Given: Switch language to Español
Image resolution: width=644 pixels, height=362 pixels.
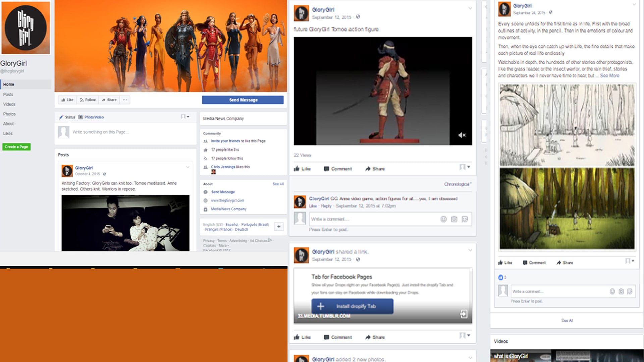Looking at the screenshot, I should 232,225.
